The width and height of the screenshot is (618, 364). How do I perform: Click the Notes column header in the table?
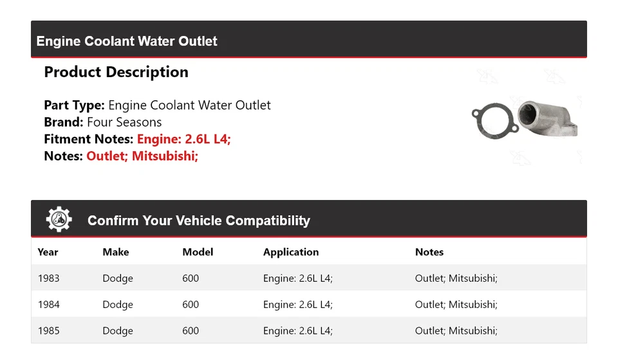pos(429,252)
